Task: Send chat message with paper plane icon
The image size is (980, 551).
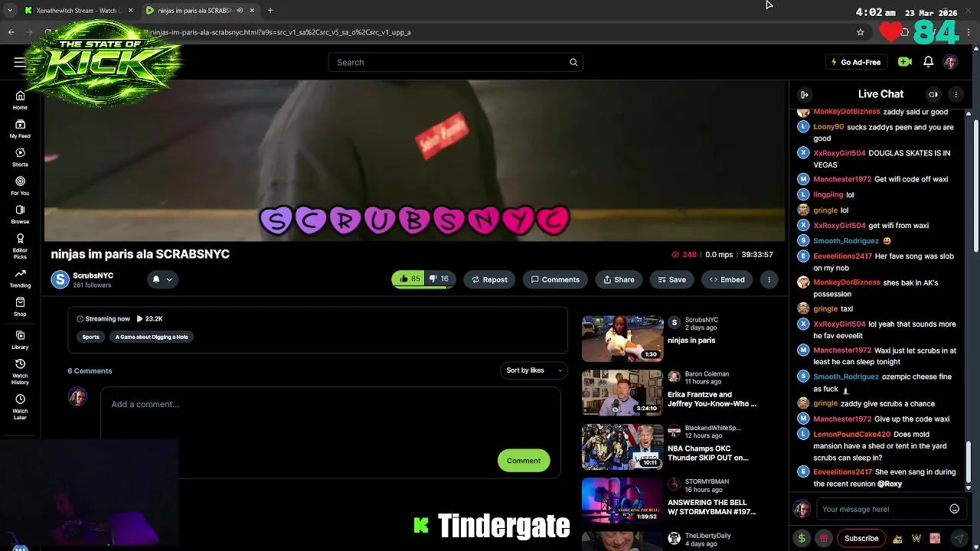Action: point(959,538)
